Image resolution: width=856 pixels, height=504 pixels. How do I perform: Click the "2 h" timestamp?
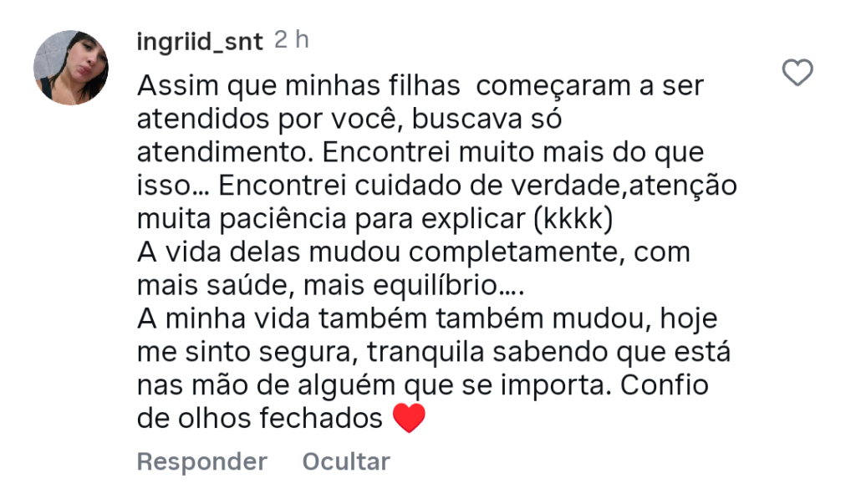(291, 40)
